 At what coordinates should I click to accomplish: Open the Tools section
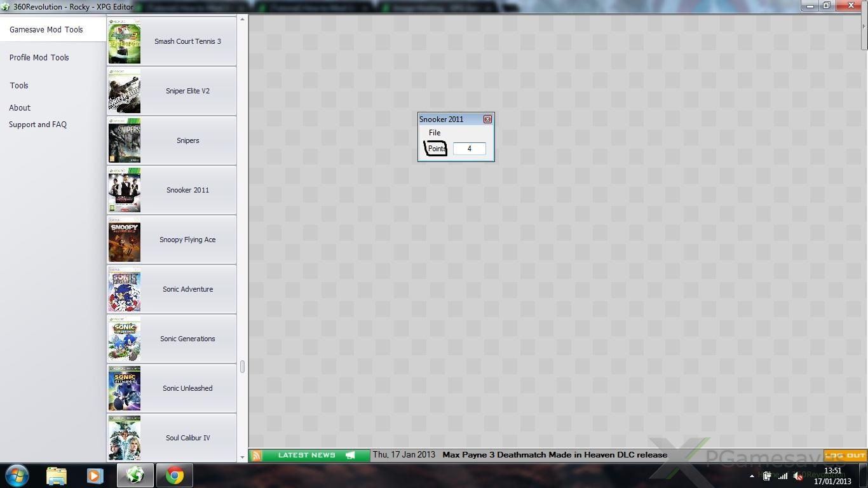point(19,86)
